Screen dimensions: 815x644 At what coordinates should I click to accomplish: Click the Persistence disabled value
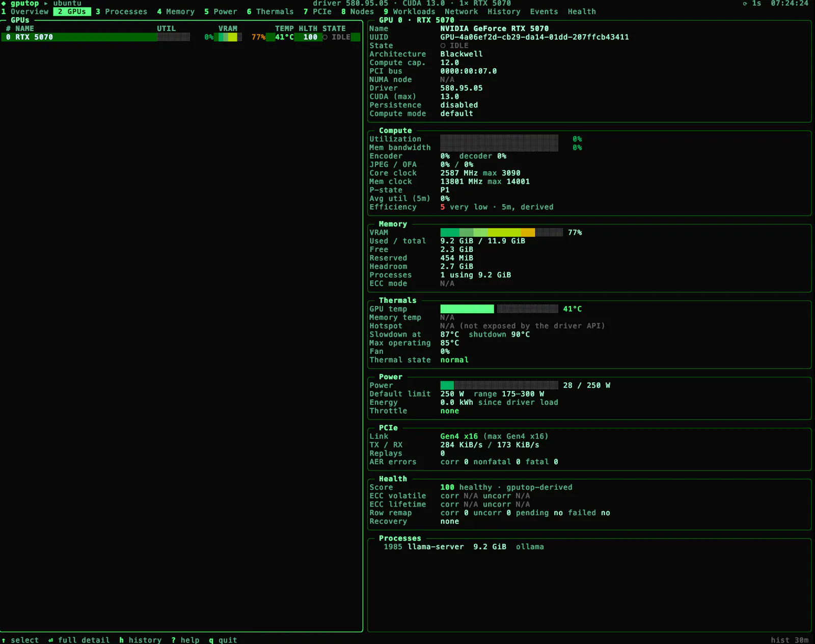[x=459, y=105]
